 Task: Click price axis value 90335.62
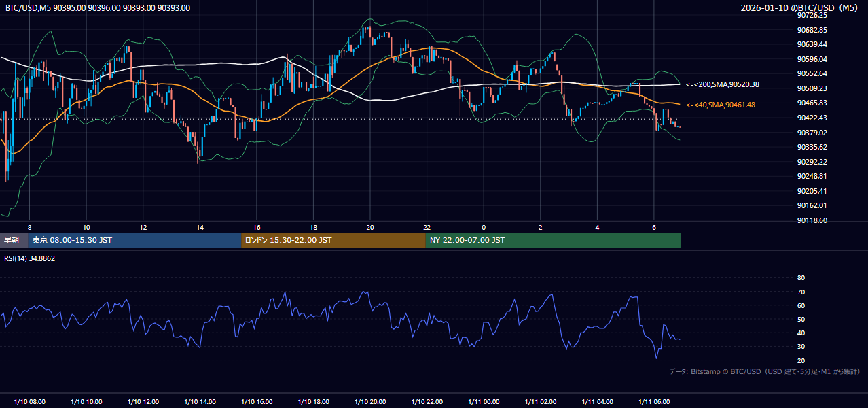[812, 147]
